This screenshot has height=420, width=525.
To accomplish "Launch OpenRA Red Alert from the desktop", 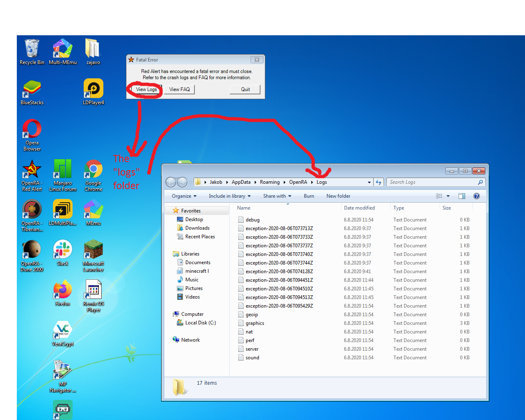I will point(32,169).
